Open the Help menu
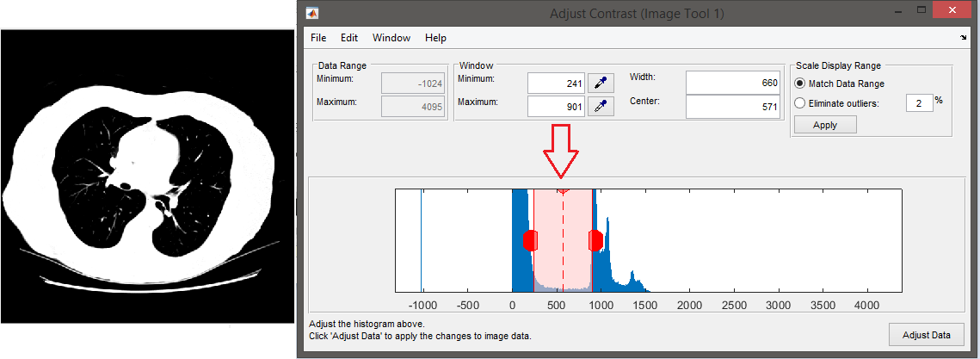This screenshot has height=359, width=980. 435,38
